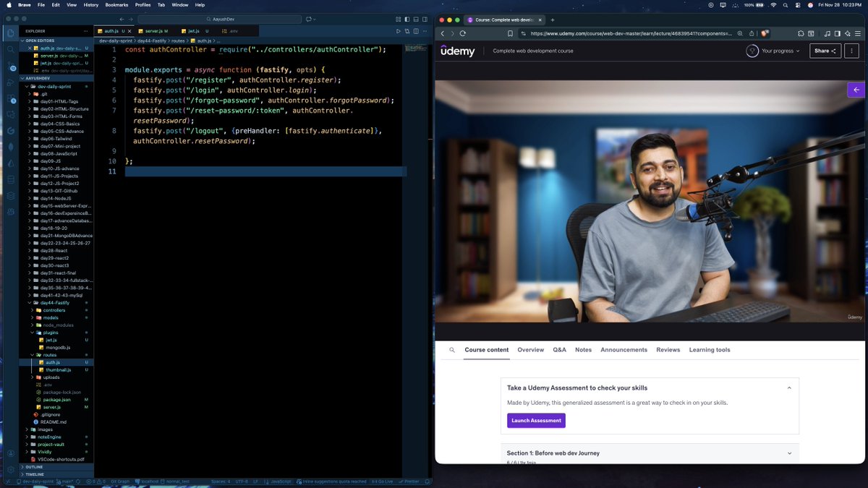Viewport: 868px width, 488px height.
Task: Click the Launch Assessment button
Action: [x=536, y=420]
